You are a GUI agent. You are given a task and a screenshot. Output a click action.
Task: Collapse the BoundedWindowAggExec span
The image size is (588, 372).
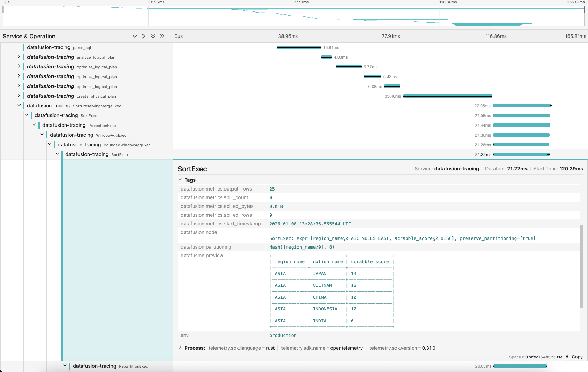[x=50, y=144]
